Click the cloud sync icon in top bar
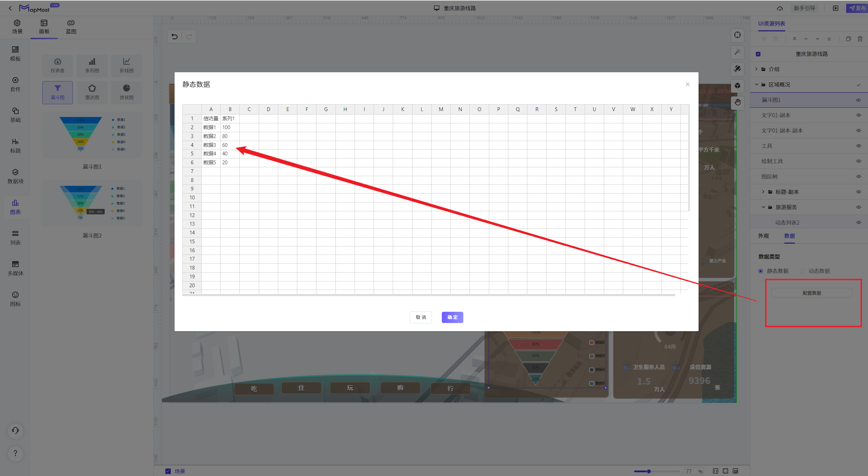This screenshot has width=868, height=476. tap(780, 8)
